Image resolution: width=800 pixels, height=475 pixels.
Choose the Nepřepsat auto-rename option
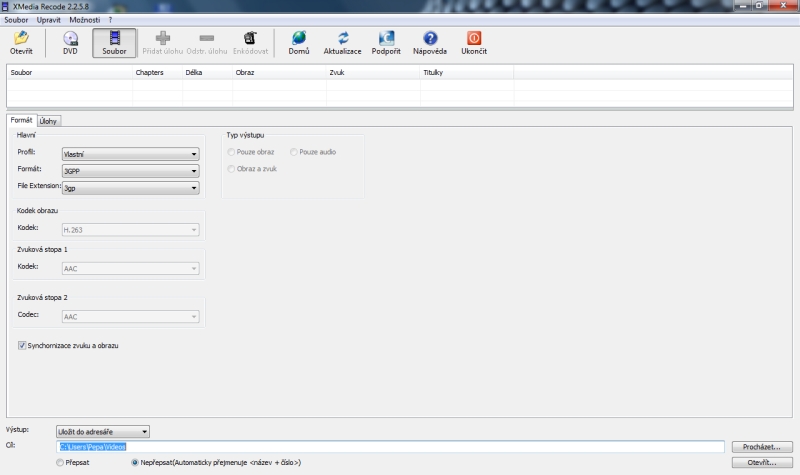click(135, 462)
